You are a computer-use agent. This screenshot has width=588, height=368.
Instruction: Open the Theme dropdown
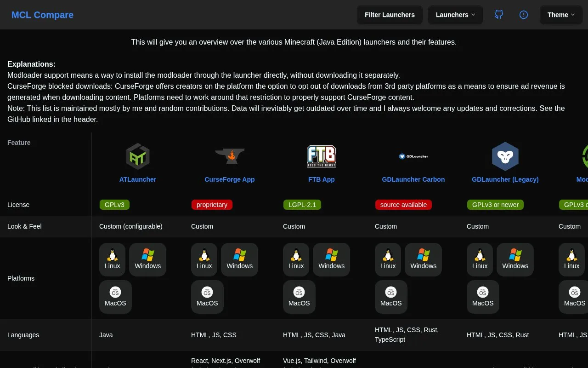(561, 15)
